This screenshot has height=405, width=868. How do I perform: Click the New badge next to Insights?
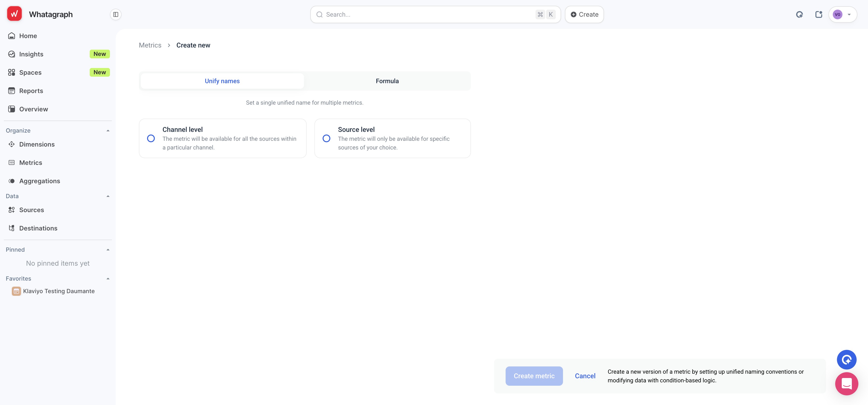coord(99,54)
